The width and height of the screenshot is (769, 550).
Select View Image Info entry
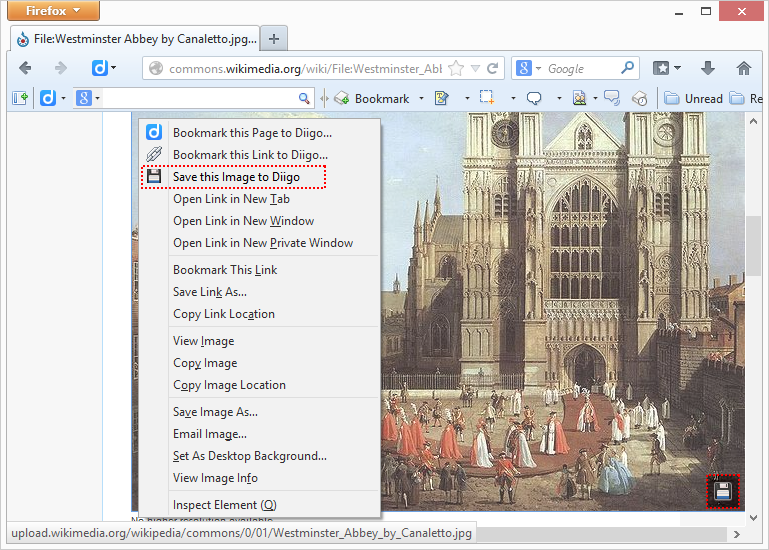pos(259,478)
